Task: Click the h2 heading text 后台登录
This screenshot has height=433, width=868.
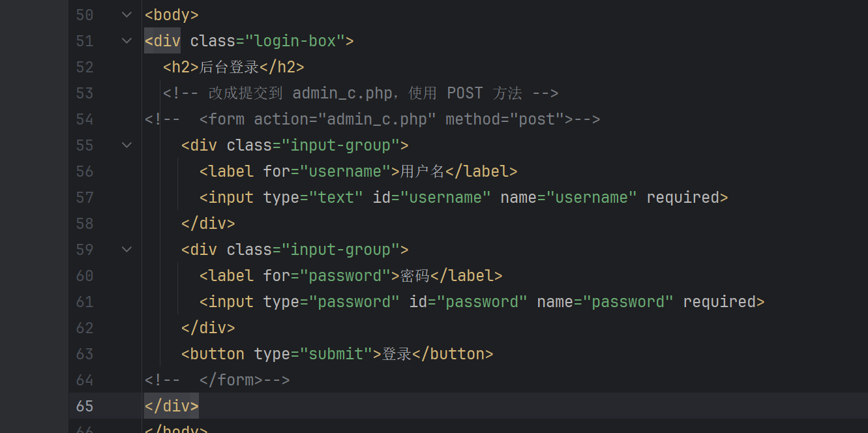Action: click(229, 67)
